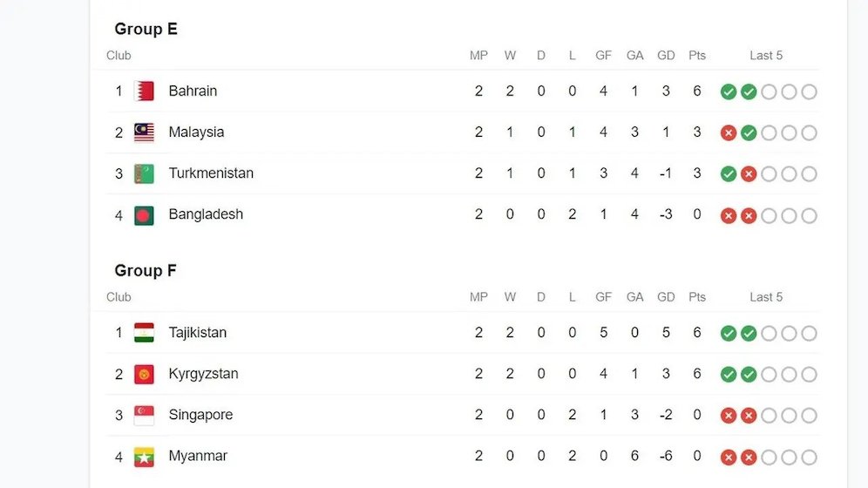Click the Turkmenistan flag icon

click(144, 173)
